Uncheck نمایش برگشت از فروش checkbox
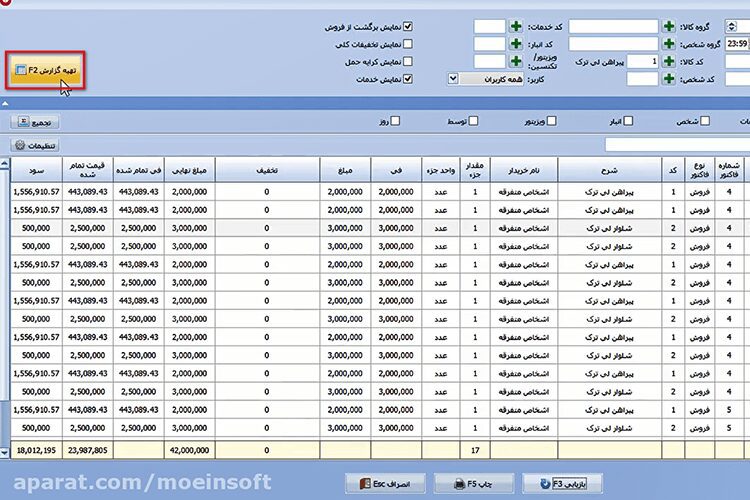 click(x=408, y=27)
